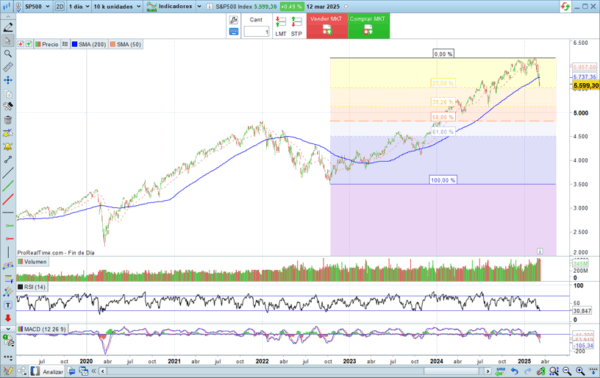Screen dimensions: 600x378
Task: Select the ruler measurement tool
Action: [x=8, y=67]
